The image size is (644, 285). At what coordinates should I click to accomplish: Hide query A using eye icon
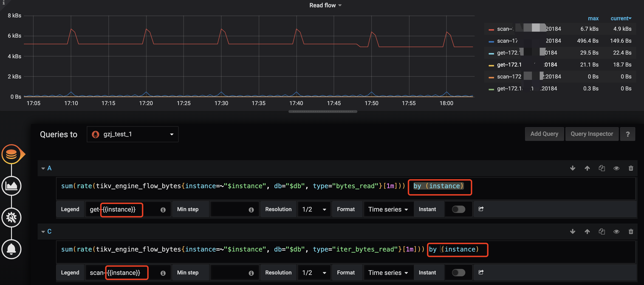point(616,168)
